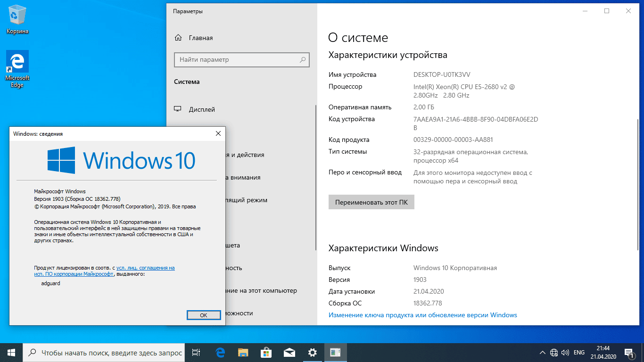Click Переименовать этот ПК button

pyautogui.click(x=372, y=202)
